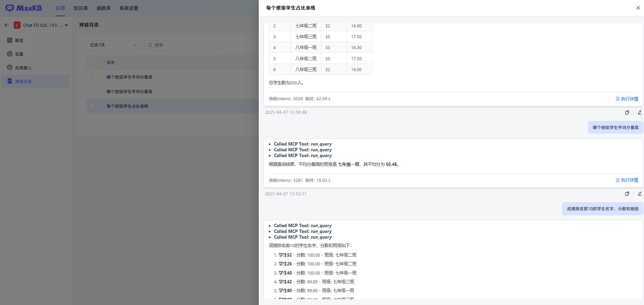This screenshot has width=644, height=305.
Task: Switch to the 应用 top navigation tab
Action: point(60,8)
